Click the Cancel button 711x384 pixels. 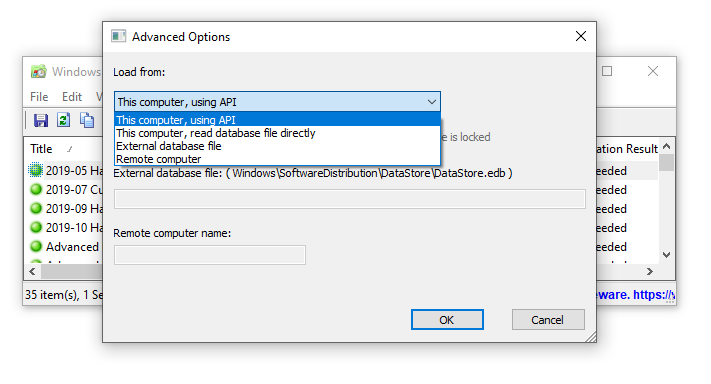pyautogui.click(x=548, y=320)
